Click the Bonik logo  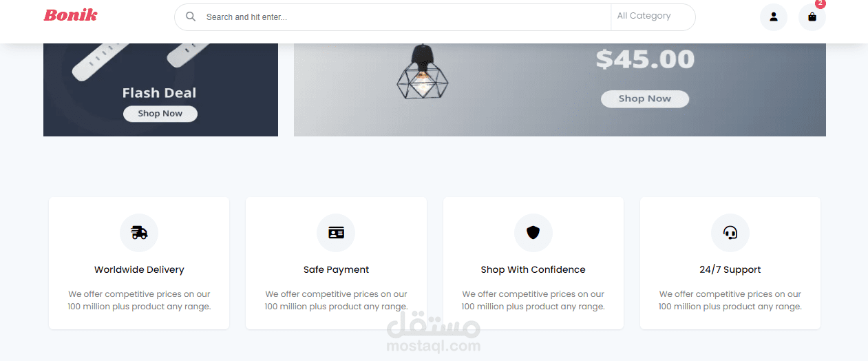[70, 15]
